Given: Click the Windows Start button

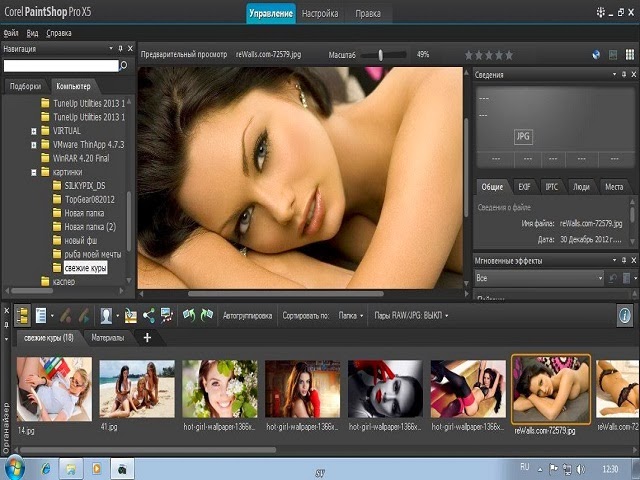Looking at the screenshot, I should tap(14, 468).
